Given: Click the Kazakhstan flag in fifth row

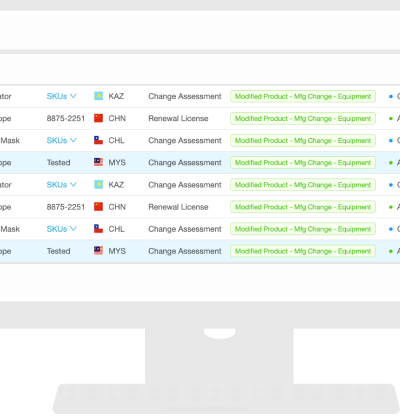Looking at the screenshot, I should pos(98,184).
